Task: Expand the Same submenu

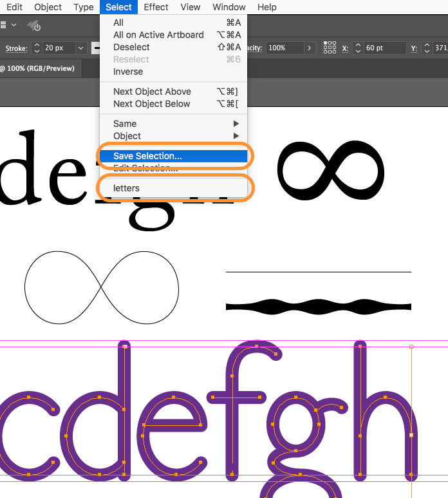Action: (x=174, y=124)
